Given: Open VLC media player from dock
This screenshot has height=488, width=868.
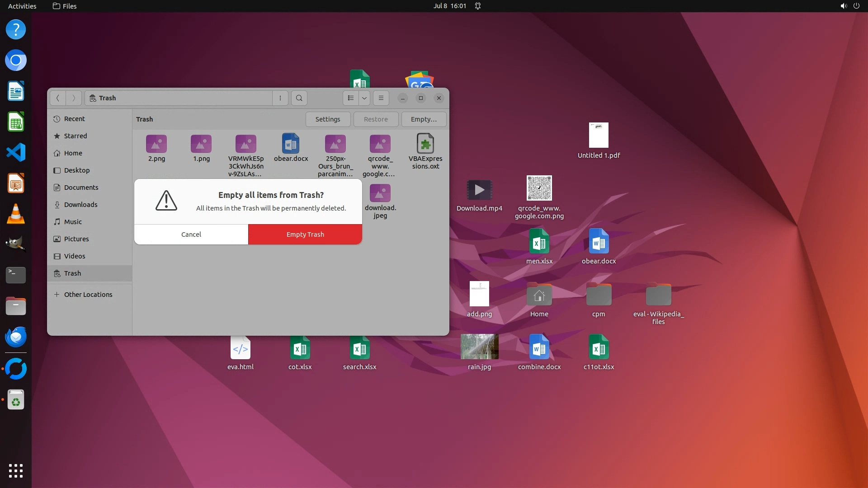Looking at the screenshot, I should [x=16, y=214].
